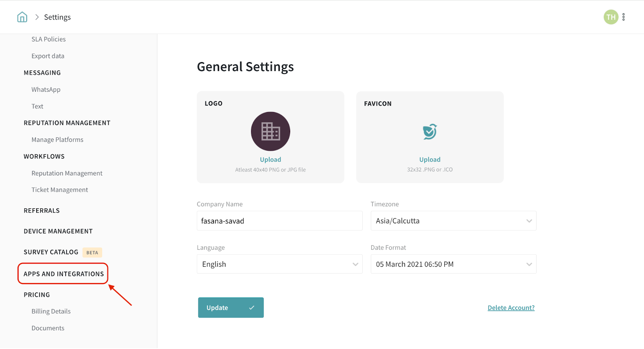Select WhatsApp under Messaging
The height and width of the screenshot is (349, 644).
[46, 89]
